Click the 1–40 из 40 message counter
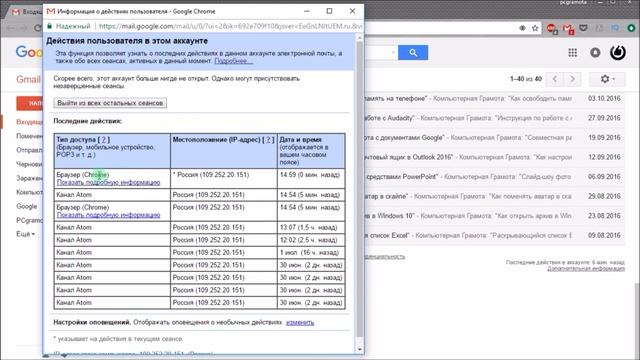The width and height of the screenshot is (640, 360). coord(526,79)
